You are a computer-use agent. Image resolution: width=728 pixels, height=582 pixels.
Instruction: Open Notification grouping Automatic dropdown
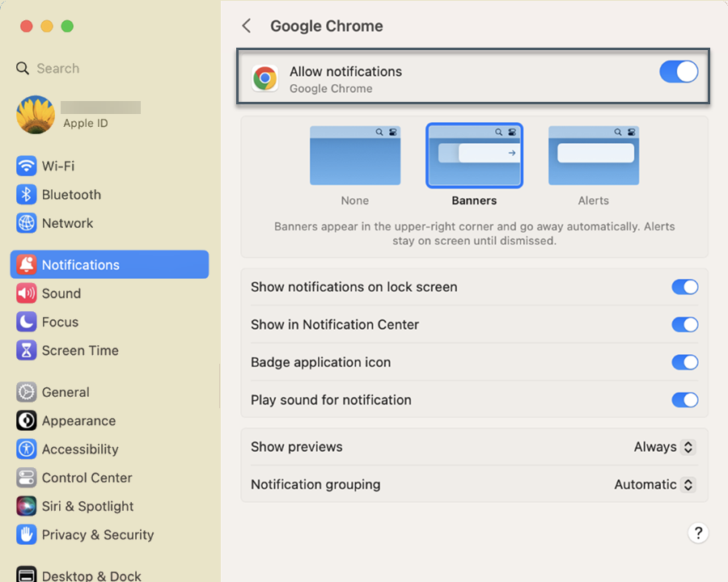[654, 484]
